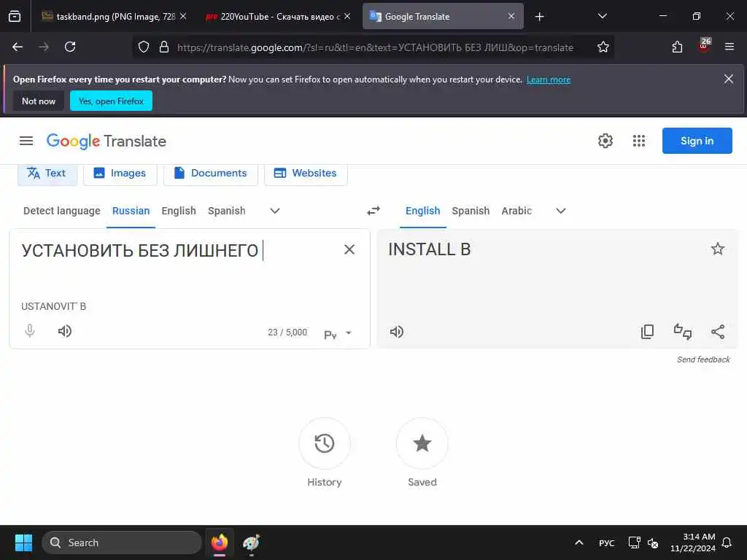
Task: Open the Firefox tab overview button
Action: coord(15,17)
